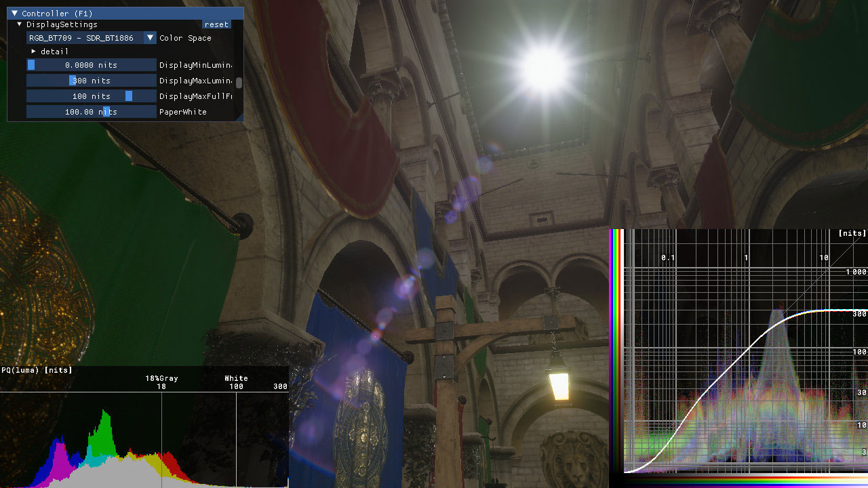
Task: Click the PaperWhite 100.00 nits slider
Action: (92, 112)
